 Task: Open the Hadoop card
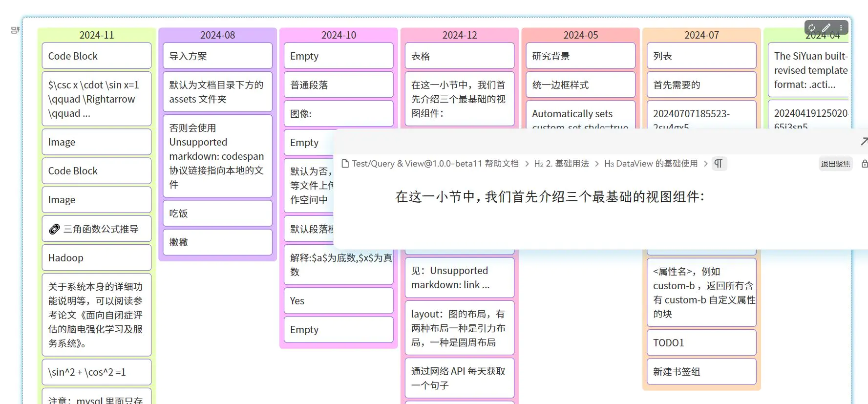pos(97,258)
